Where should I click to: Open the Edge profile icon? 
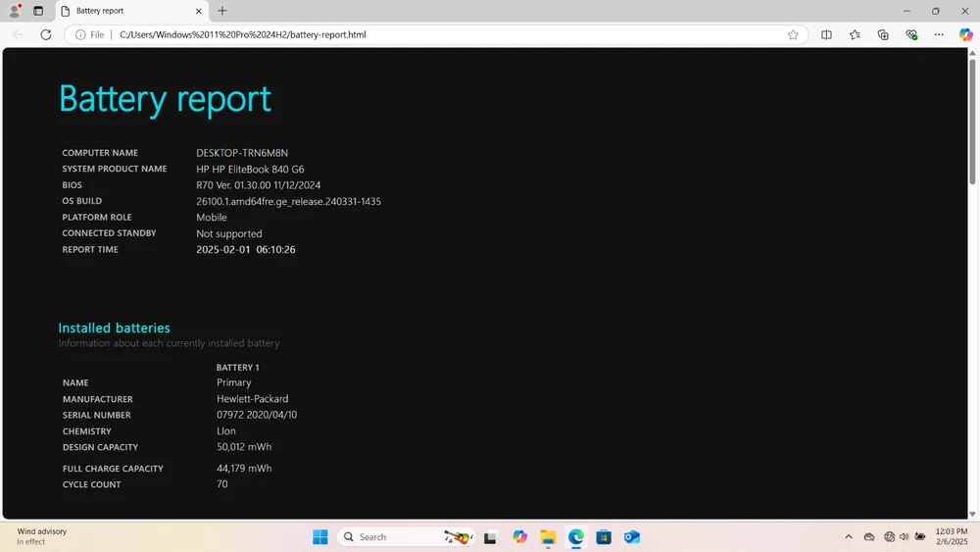tap(15, 11)
